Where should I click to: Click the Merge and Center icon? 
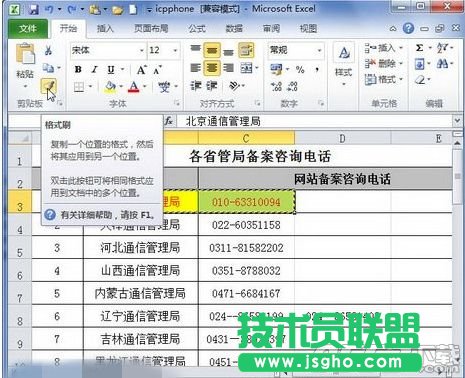click(x=246, y=68)
